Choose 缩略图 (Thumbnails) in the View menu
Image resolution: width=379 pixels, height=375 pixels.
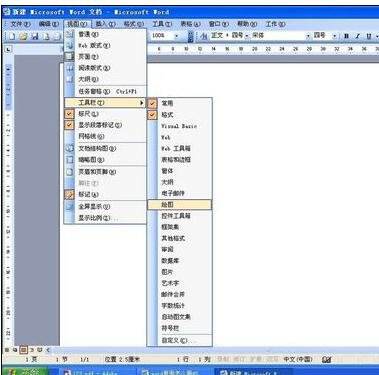coord(106,160)
